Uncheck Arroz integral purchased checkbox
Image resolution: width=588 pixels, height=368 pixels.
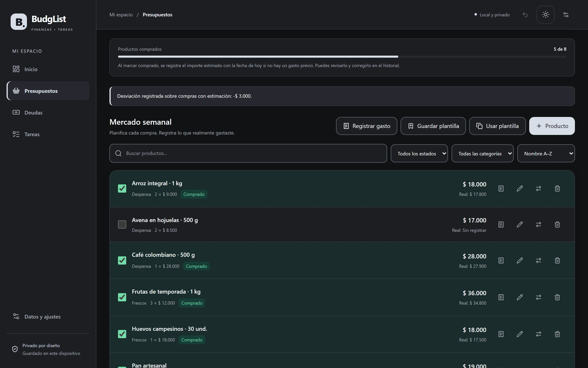[x=122, y=189]
